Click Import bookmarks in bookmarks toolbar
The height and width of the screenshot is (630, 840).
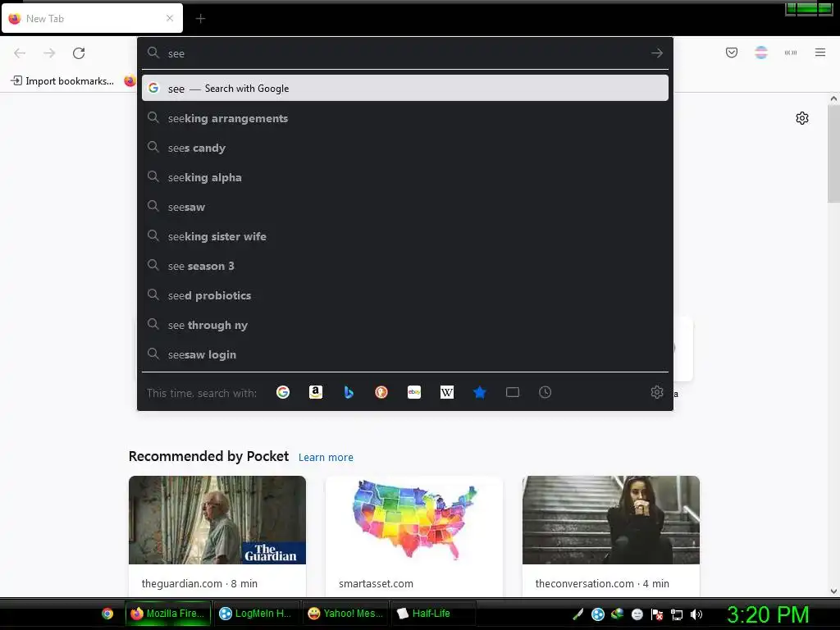pos(62,81)
